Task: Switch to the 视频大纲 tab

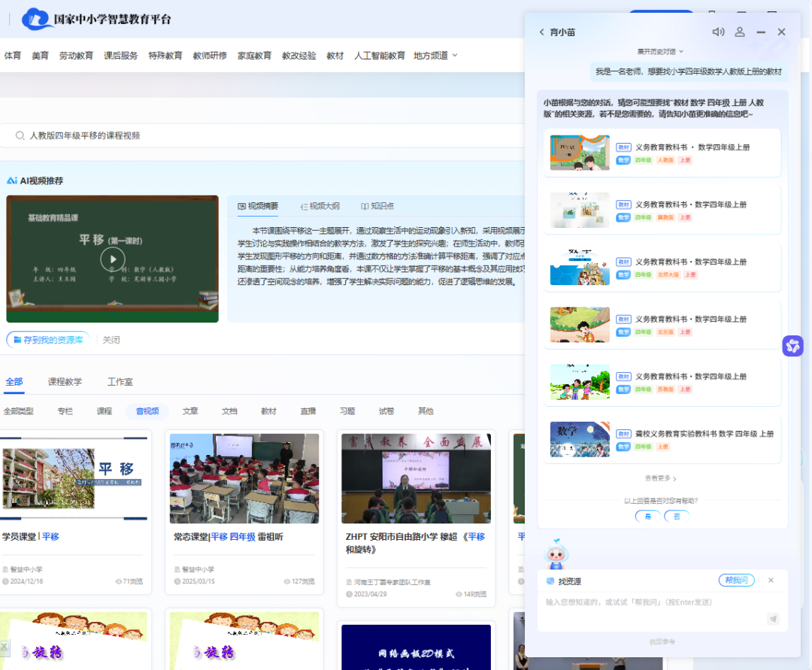Action: coord(320,205)
